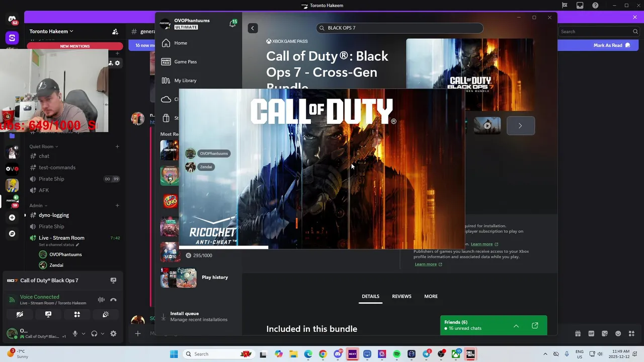Expand Friends chat panel chevron
Screen dimensions: 644x362
(516, 326)
